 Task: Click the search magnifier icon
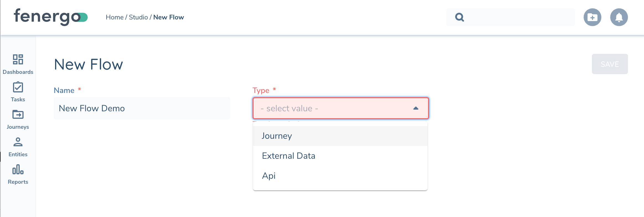coord(459,17)
